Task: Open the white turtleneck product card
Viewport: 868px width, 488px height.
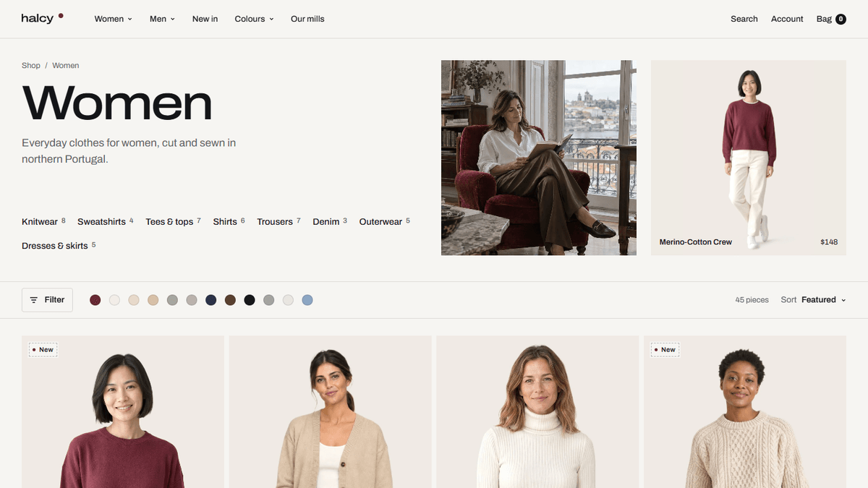Action: click(537, 411)
